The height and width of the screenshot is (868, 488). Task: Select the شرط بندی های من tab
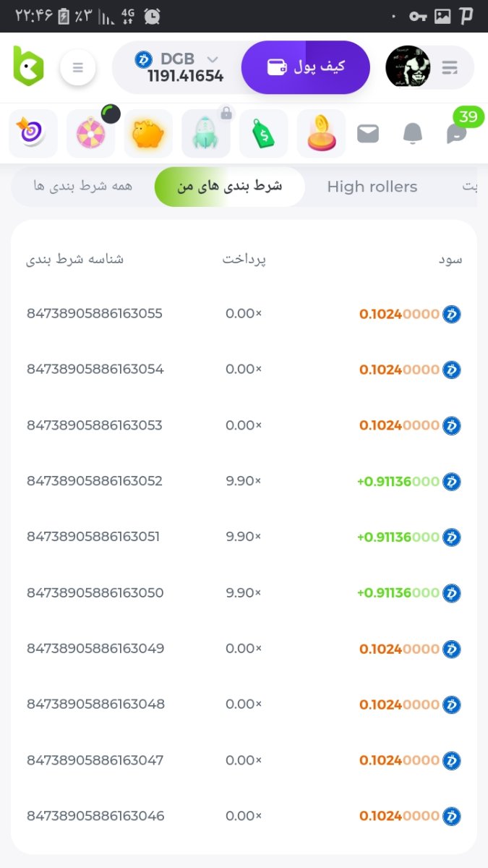point(230,187)
